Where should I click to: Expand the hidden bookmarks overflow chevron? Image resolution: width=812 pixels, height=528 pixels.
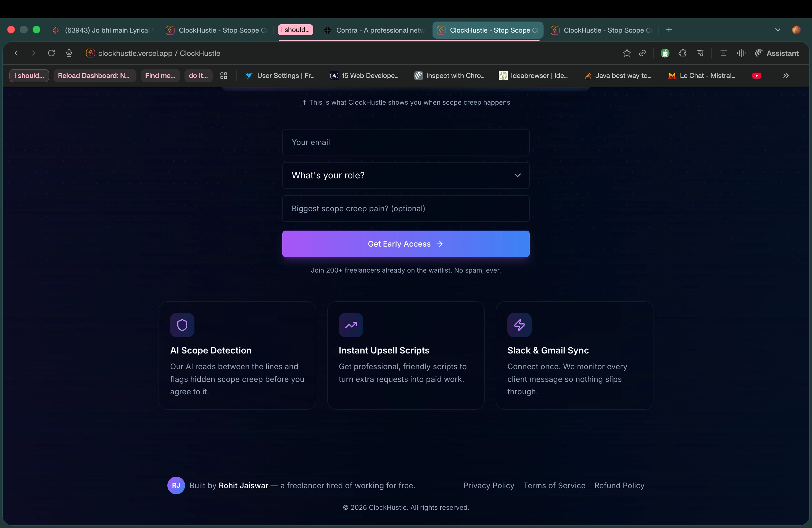(x=786, y=76)
